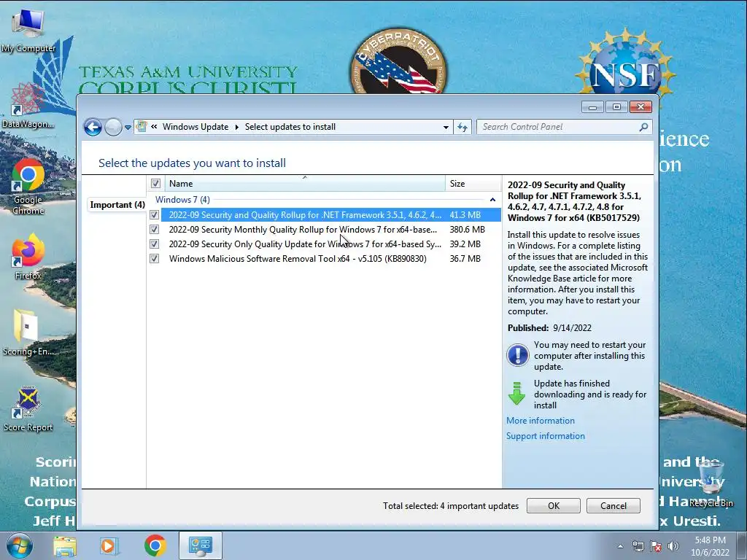The height and width of the screenshot is (560, 747).
Task: Open the Scoring+En... folder on desktop
Action: point(28,332)
